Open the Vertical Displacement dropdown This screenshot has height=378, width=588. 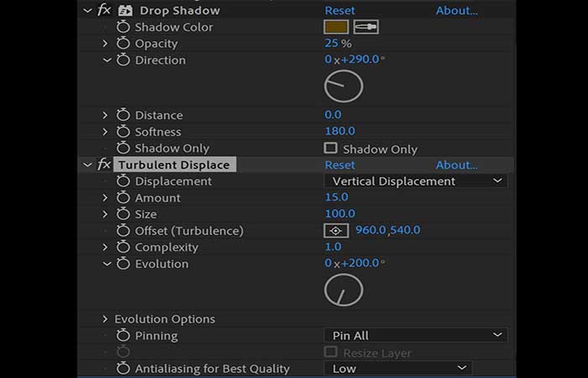pos(416,181)
